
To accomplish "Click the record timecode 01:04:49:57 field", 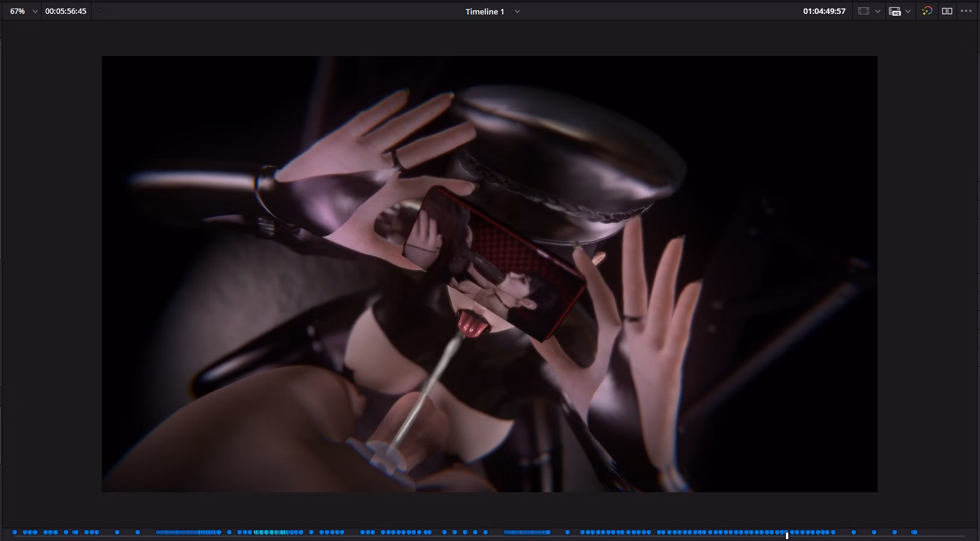I will [824, 11].
